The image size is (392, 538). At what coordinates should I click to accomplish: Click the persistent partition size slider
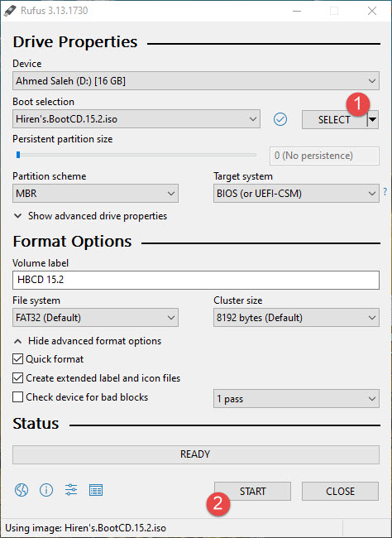tap(136, 155)
